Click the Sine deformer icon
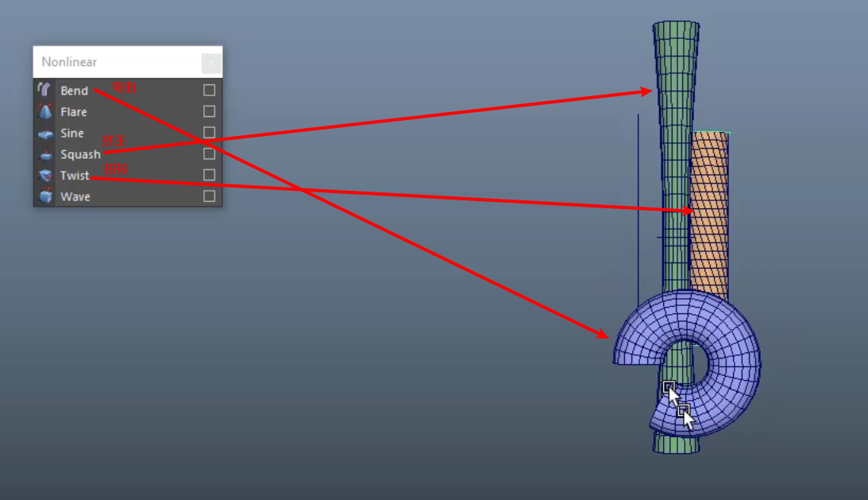The height and width of the screenshot is (500, 868). click(44, 133)
